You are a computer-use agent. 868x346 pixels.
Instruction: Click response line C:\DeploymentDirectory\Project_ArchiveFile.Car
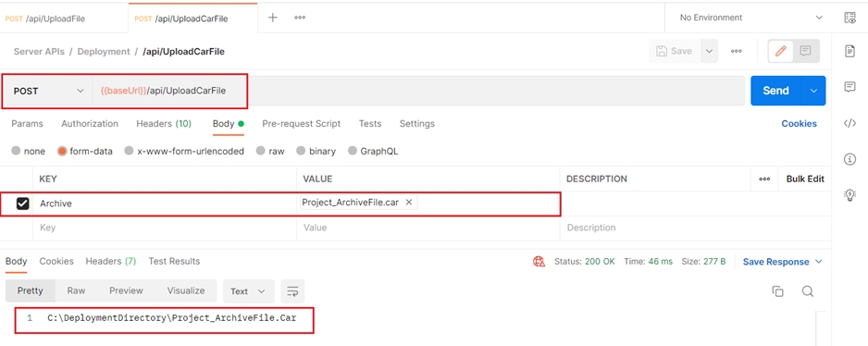pyautogui.click(x=171, y=318)
